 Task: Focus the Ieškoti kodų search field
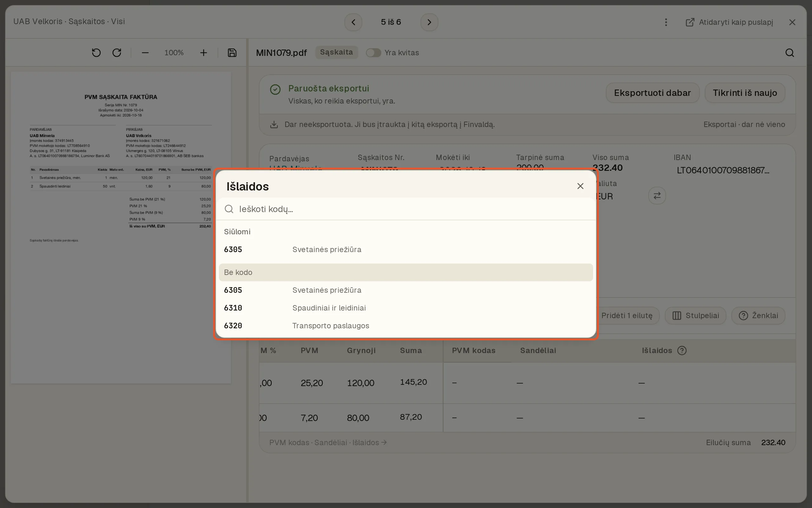[x=406, y=209]
